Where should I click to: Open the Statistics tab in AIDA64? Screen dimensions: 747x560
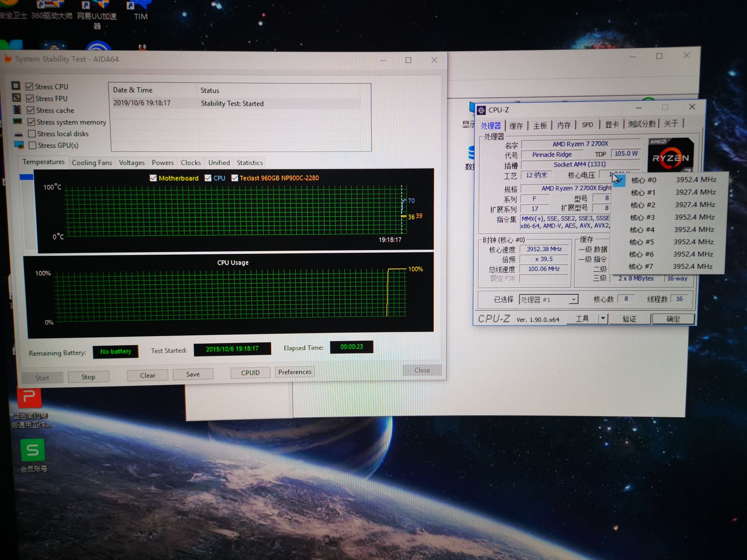coord(249,163)
